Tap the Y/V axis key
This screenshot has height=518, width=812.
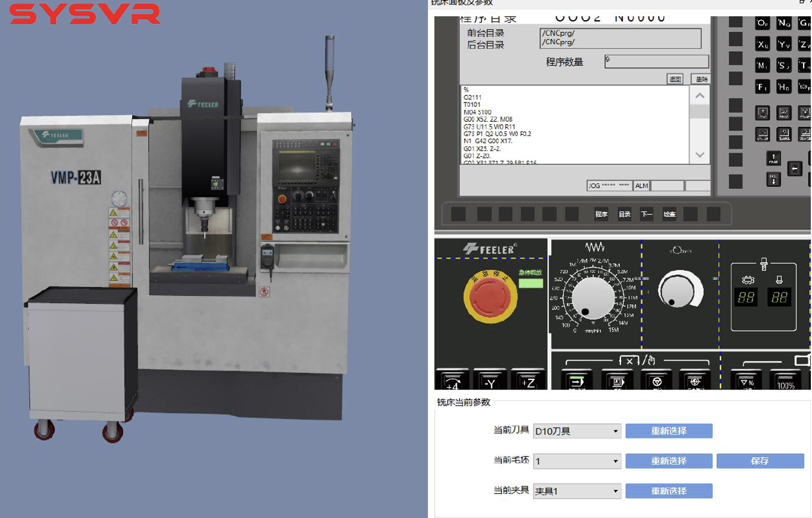click(x=785, y=45)
